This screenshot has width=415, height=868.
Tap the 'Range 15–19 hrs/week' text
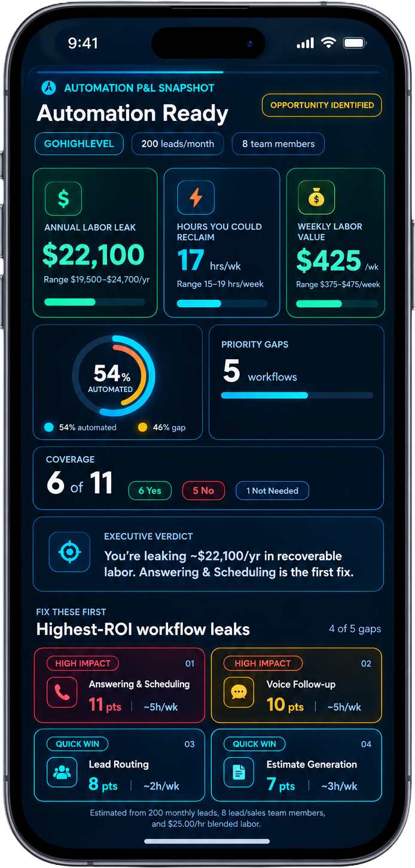coord(220,284)
